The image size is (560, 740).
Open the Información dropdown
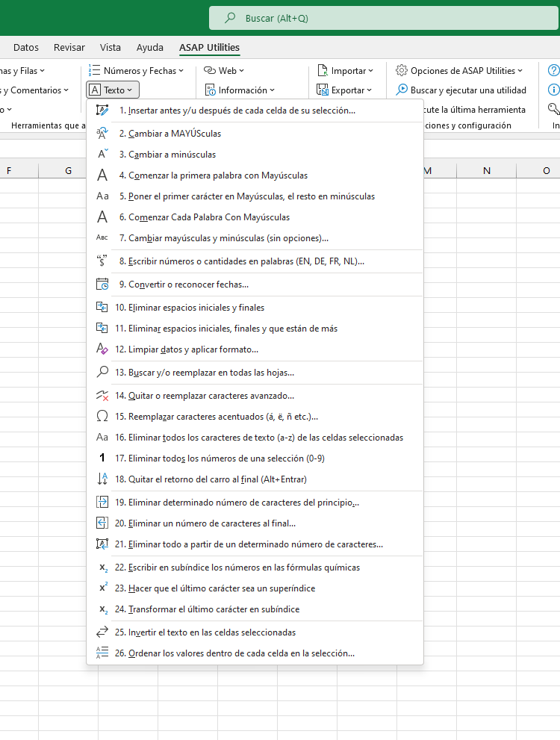240,90
